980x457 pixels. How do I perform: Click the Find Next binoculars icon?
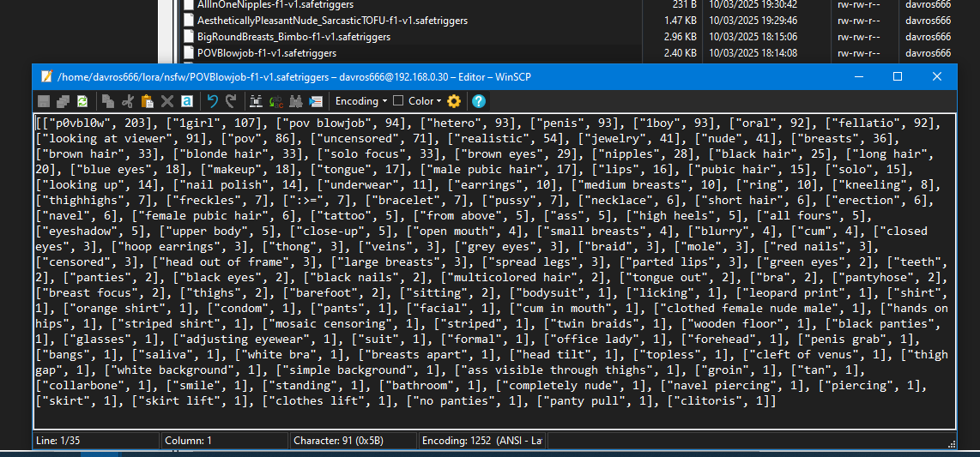click(296, 101)
